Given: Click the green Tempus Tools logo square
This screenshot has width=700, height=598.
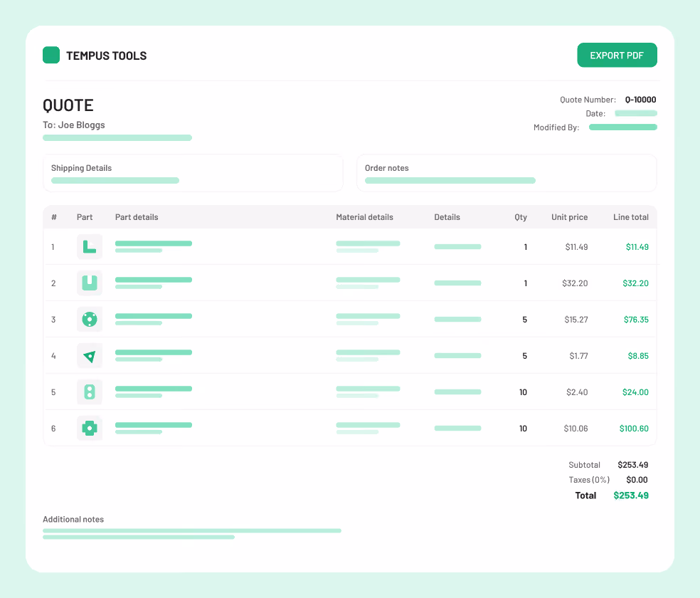Looking at the screenshot, I should 51,55.
